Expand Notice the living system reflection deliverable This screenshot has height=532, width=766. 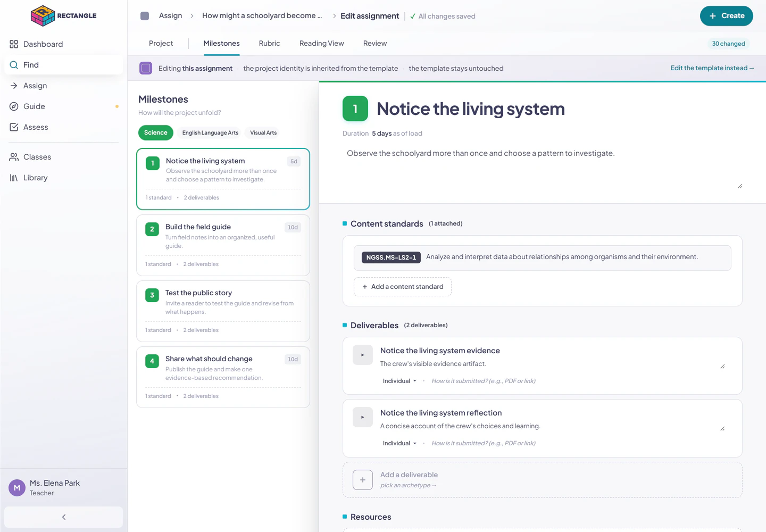click(363, 417)
